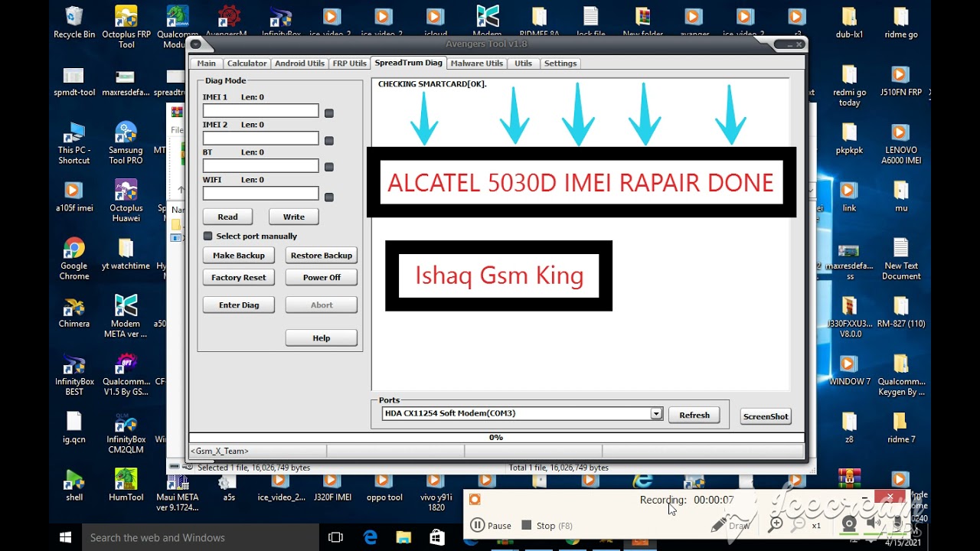Open the oppo tool desktop file
980x551 pixels.
pyautogui.click(x=384, y=487)
